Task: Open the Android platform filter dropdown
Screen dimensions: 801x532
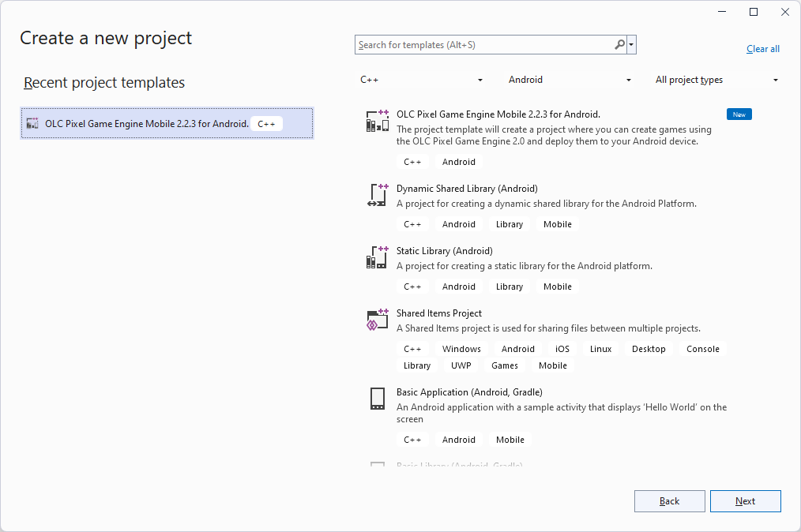Action: point(569,79)
